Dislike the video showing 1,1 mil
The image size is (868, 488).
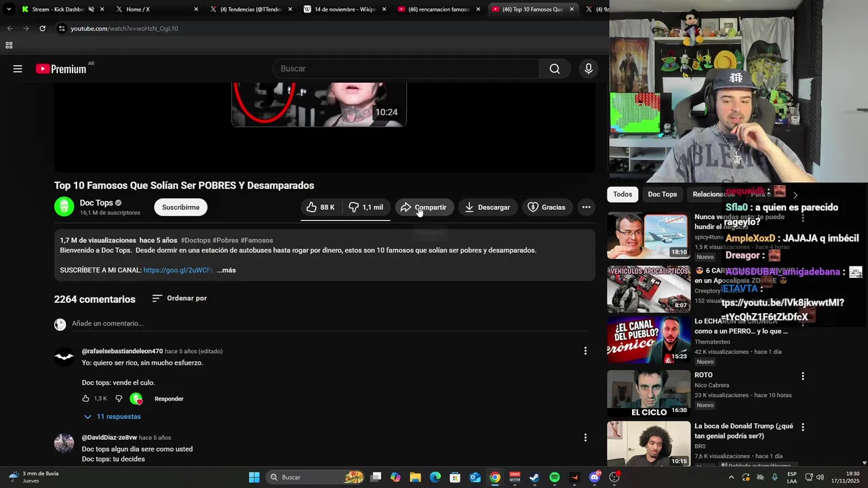[x=366, y=207]
